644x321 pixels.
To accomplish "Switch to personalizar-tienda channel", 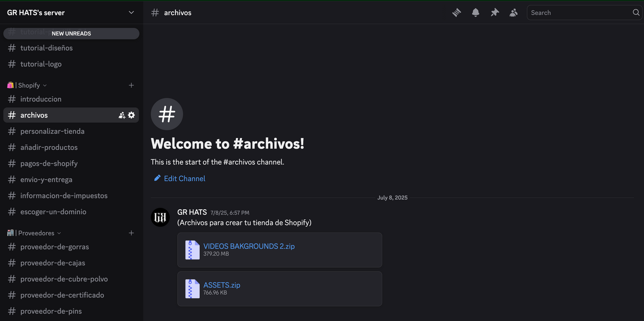I will [x=52, y=131].
